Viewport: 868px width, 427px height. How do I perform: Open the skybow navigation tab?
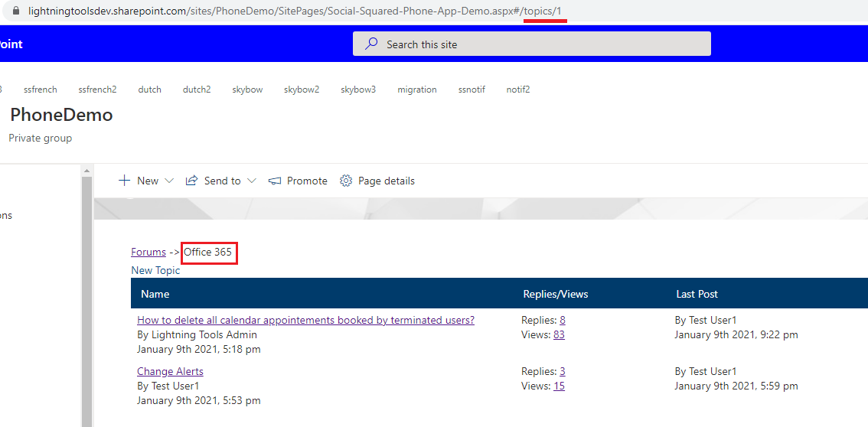[247, 90]
